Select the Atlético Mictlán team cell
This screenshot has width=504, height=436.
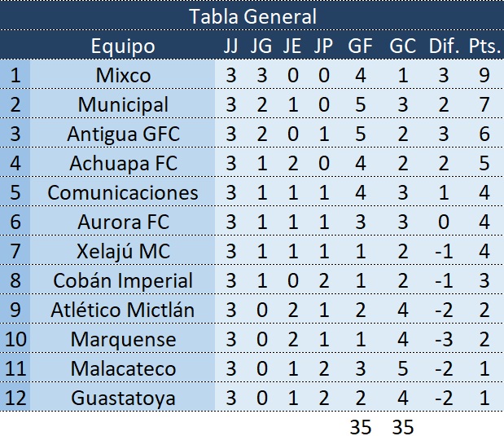tap(123, 310)
